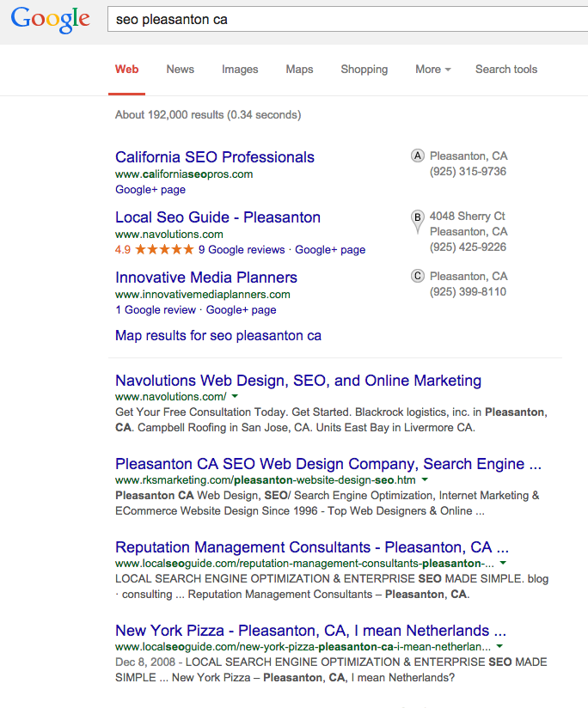
Task: Click map marker A for California SEO Professionals
Action: 418,156
